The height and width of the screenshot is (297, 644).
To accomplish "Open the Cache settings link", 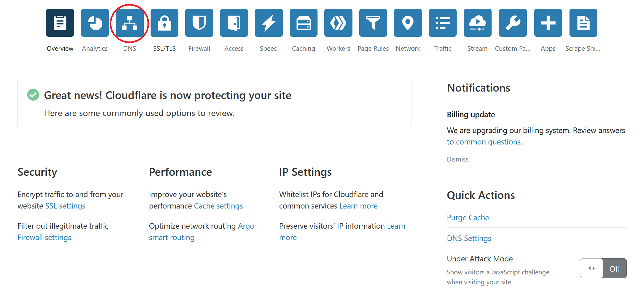I will point(218,206).
